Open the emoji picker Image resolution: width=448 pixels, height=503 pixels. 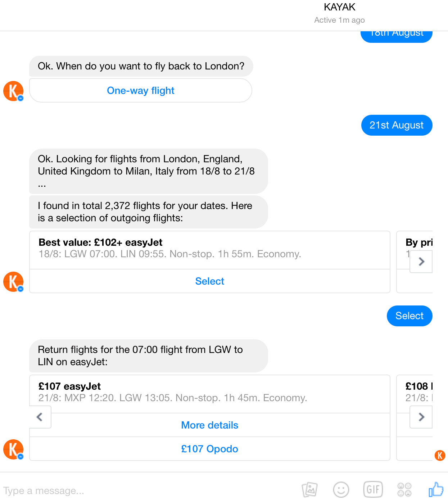pyautogui.click(x=341, y=489)
